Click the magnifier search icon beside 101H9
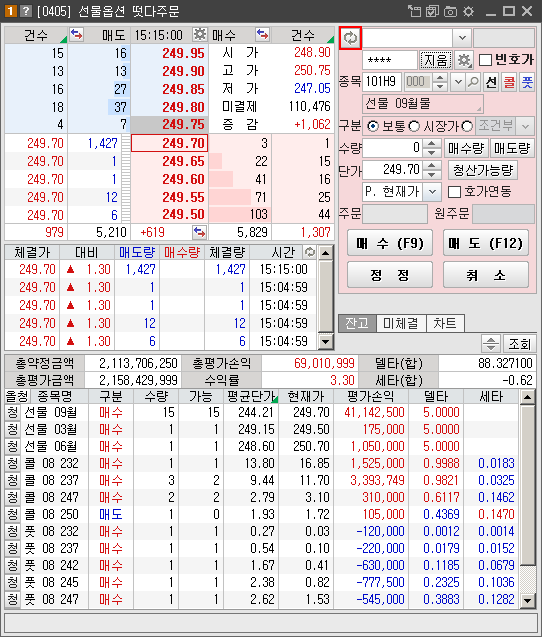 pos(473,82)
